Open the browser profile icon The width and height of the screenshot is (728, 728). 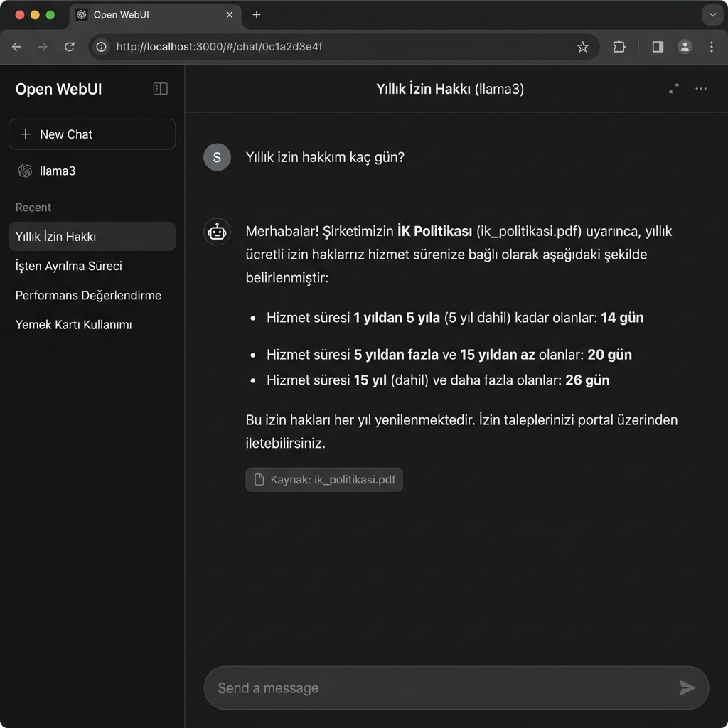685,47
